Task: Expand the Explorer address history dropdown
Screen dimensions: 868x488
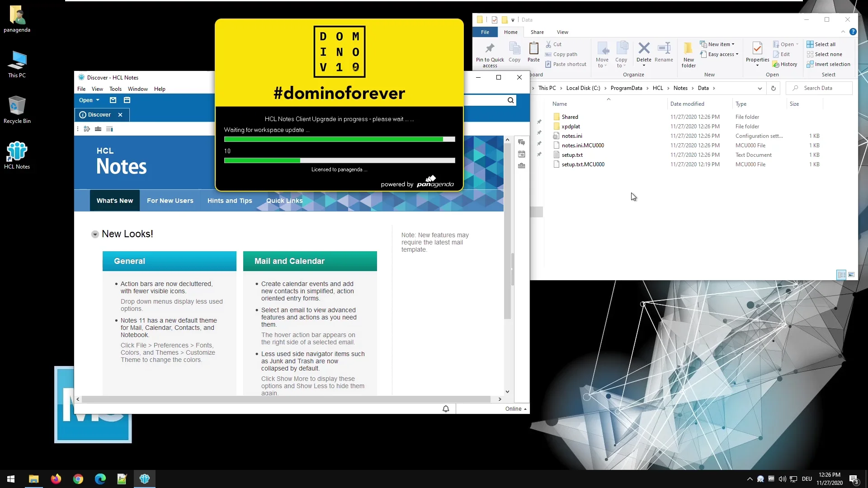Action: pos(759,89)
